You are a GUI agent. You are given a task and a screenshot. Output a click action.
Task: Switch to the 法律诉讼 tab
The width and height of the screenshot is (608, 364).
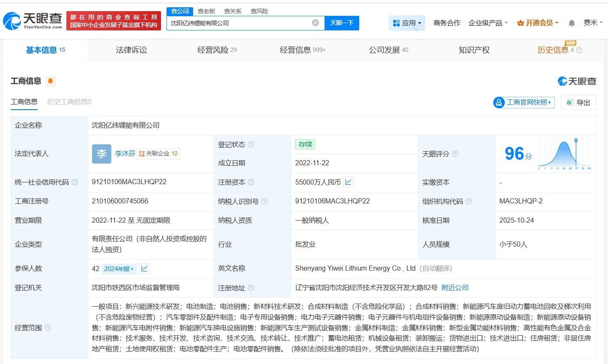[x=131, y=50]
